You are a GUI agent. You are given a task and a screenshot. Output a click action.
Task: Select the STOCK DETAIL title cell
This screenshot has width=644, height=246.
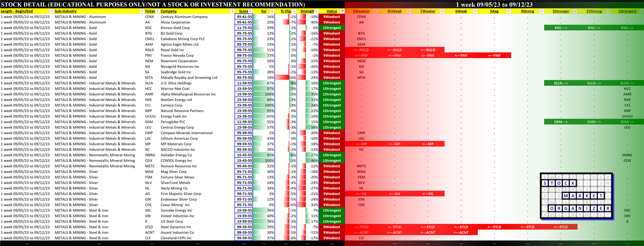coord(153,5)
